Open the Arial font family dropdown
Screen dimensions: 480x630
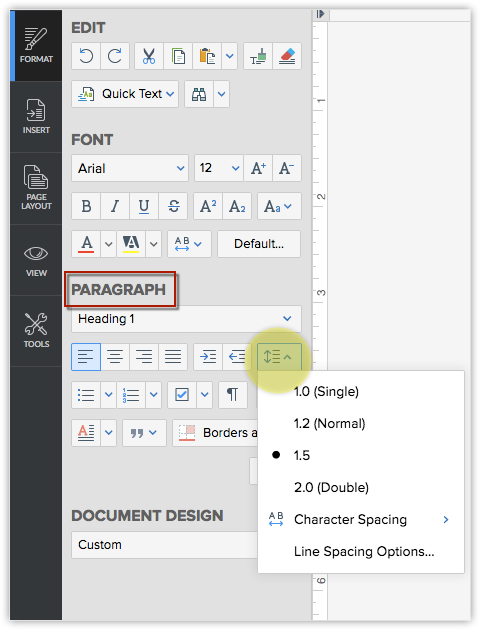(130, 168)
